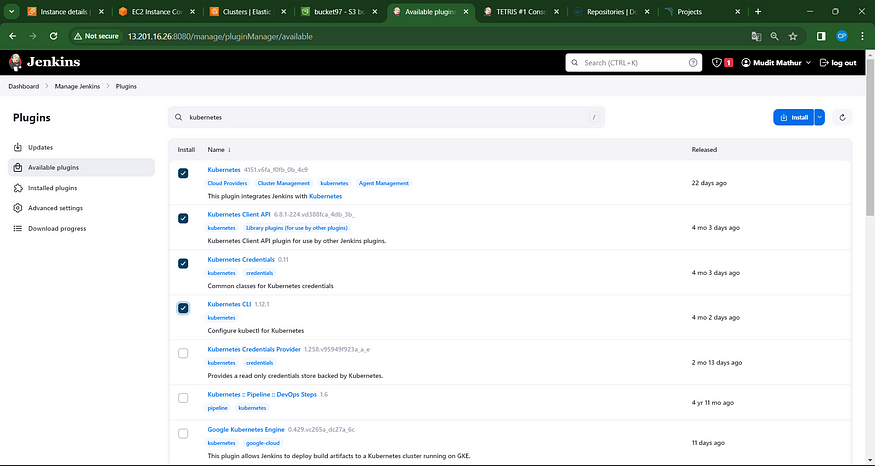The image size is (875, 466).
Task: Click the Agent Management tag
Action: coord(384,183)
